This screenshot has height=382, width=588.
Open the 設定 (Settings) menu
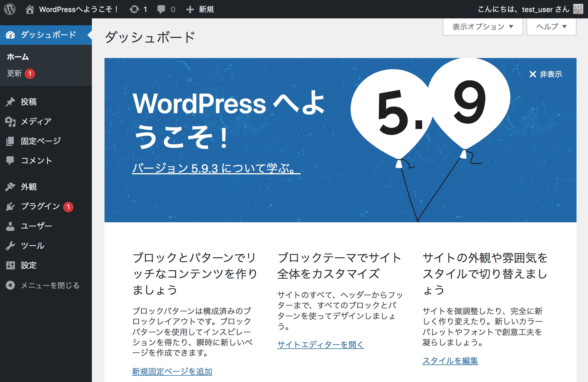[x=28, y=265]
